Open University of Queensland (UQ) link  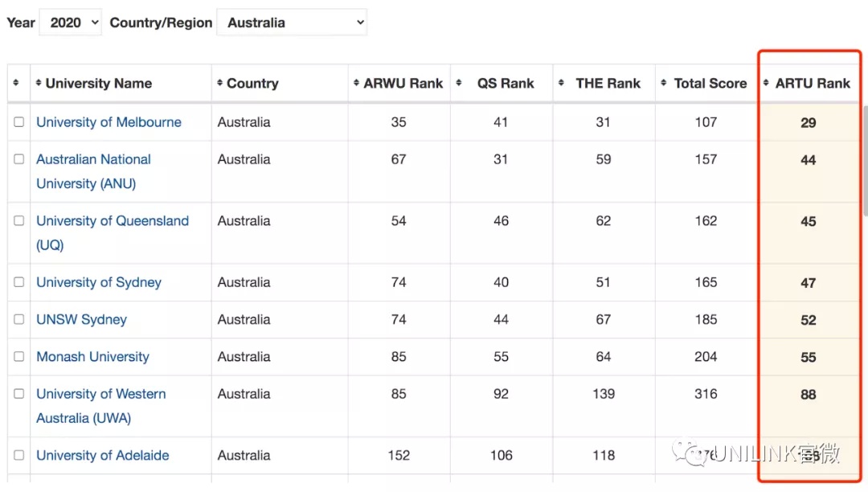coord(113,232)
